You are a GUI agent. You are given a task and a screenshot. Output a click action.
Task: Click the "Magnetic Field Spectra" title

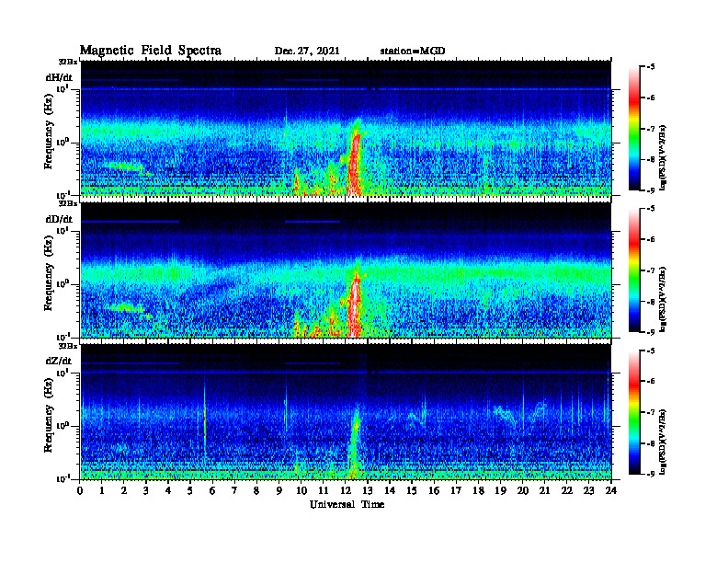coord(151,51)
